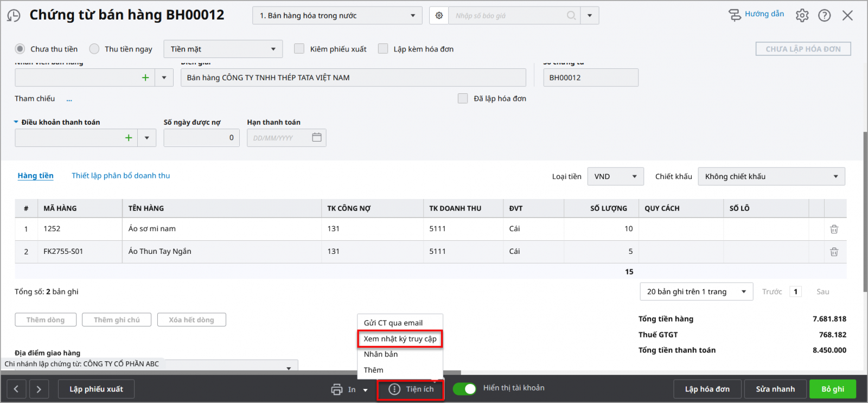Click the gear icon next to quote search

click(x=439, y=16)
